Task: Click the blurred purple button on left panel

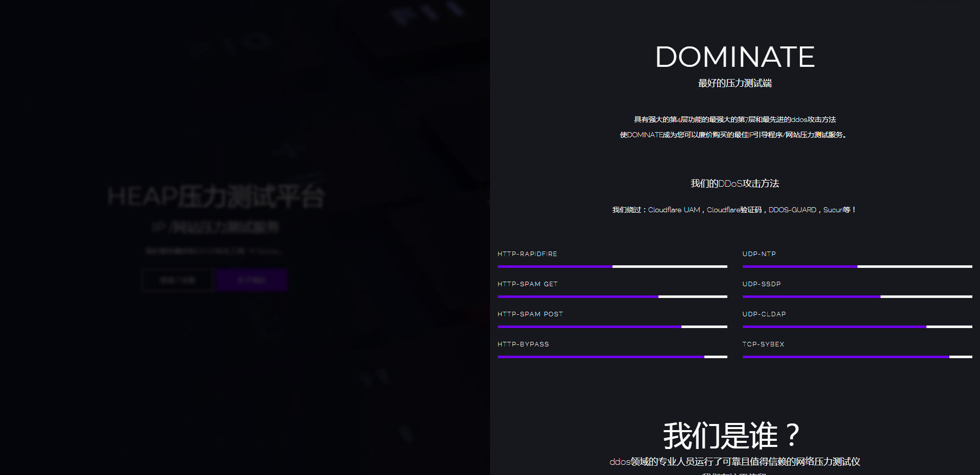Action: (x=252, y=280)
